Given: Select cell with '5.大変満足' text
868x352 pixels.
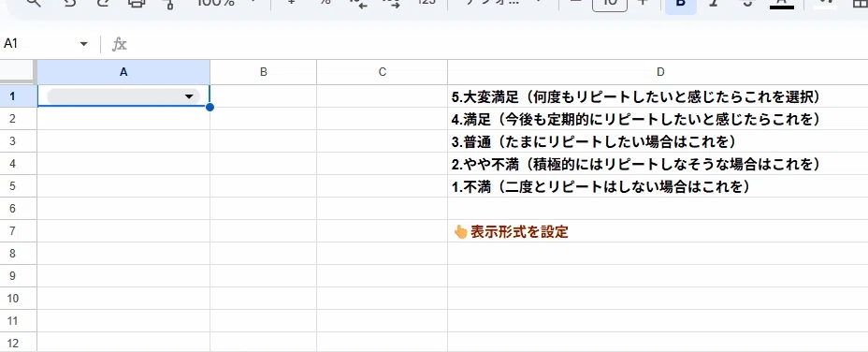Looking at the screenshot, I should [x=658, y=96].
